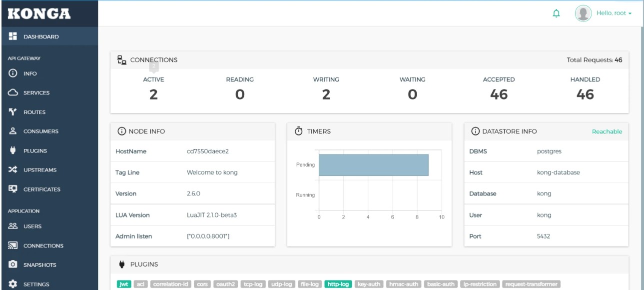Click the Plugins panel plug icon
The height and width of the screenshot is (290, 644).
click(121, 264)
